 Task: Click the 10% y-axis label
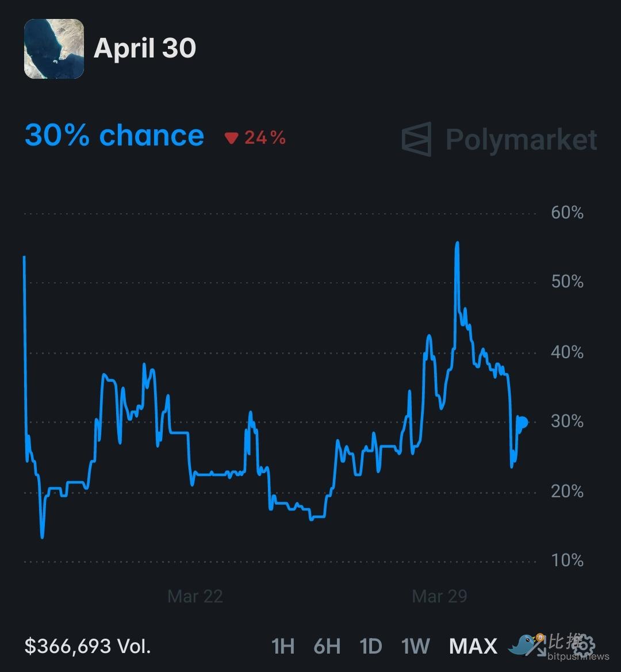[x=567, y=560]
